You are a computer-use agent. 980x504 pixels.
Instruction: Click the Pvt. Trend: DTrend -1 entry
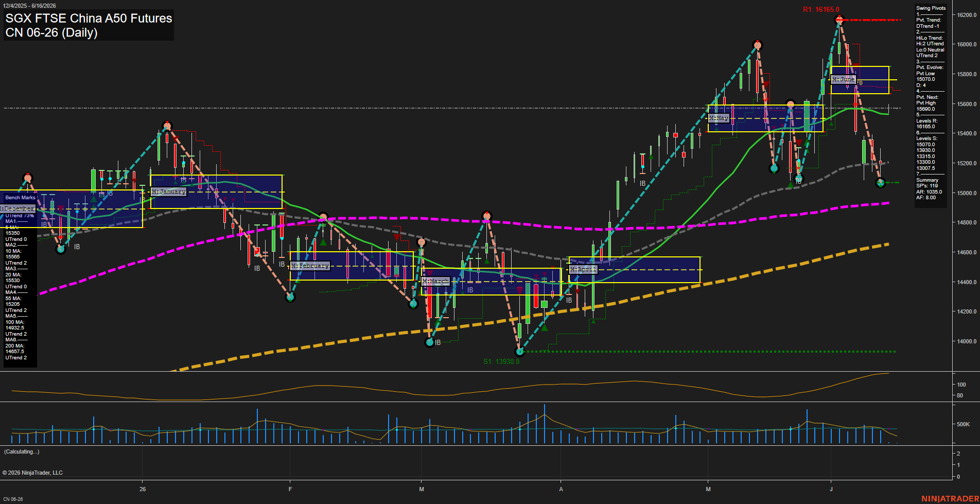929,23
